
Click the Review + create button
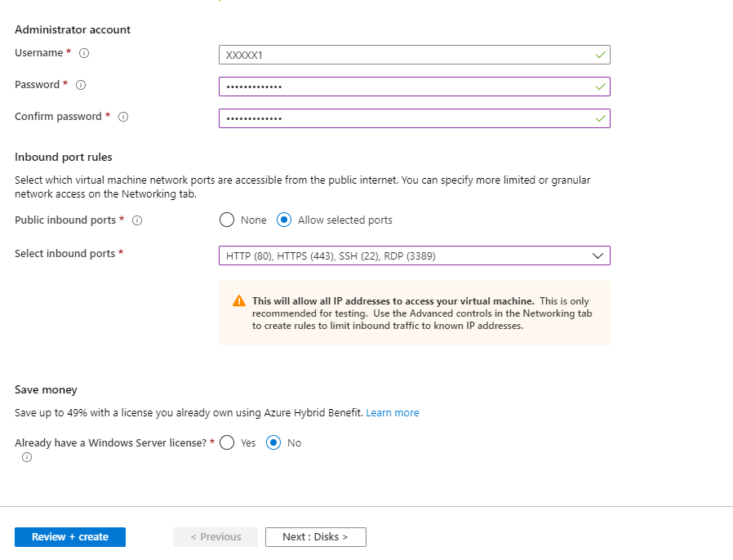70,537
